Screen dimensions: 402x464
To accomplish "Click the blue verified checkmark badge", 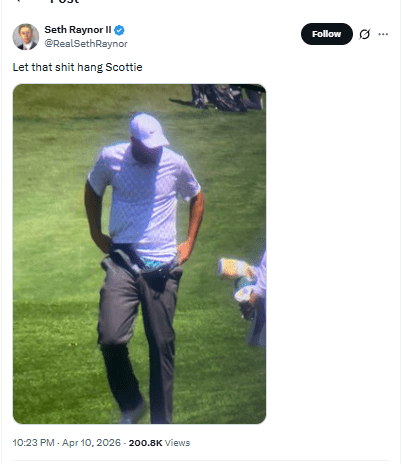I will point(119,30).
